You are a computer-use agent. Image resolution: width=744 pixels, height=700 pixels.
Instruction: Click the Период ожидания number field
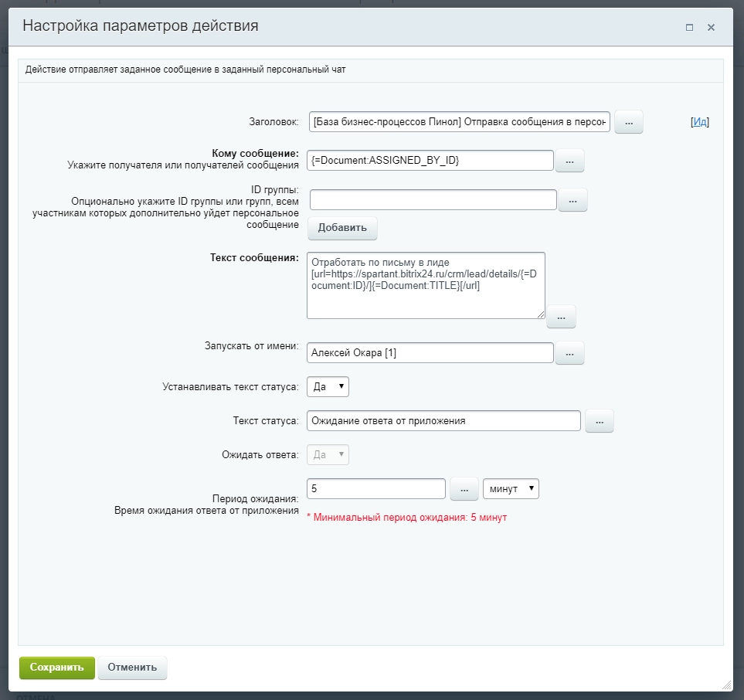coord(376,489)
